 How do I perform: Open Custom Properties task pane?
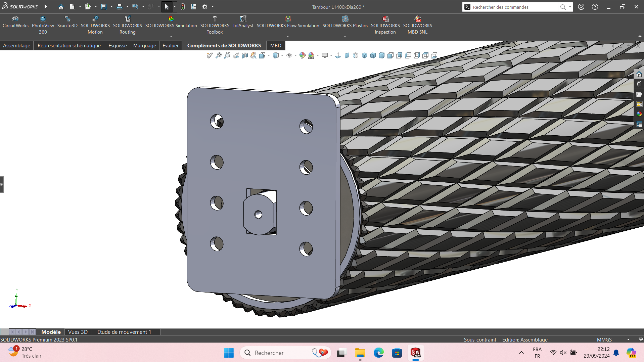click(x=639, y=124)
